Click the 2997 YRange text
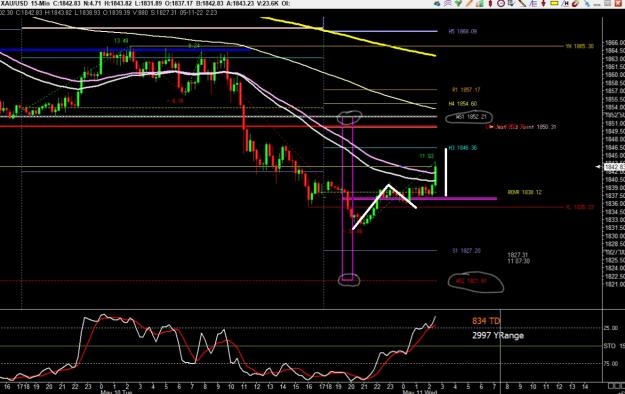This screenshot has width=625, height=394. pos(498,335)
